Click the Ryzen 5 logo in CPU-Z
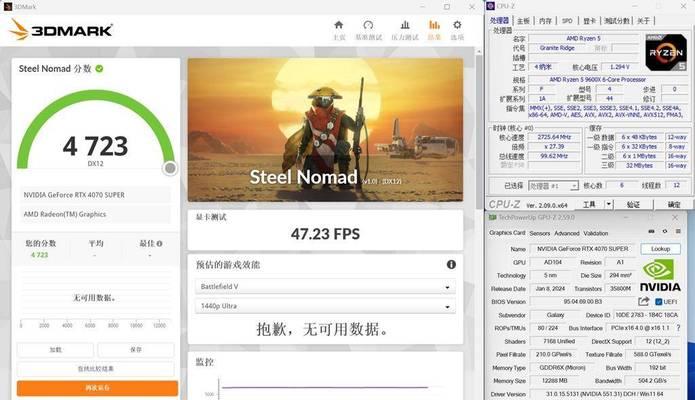Image resolution: width=695 pixels, height=400 pixels. (666, 53)
